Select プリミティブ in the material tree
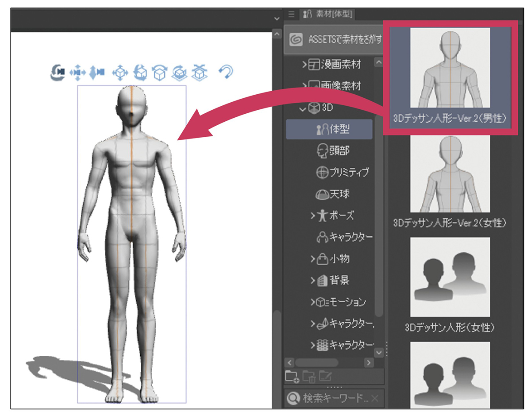 tap(342, 173)
